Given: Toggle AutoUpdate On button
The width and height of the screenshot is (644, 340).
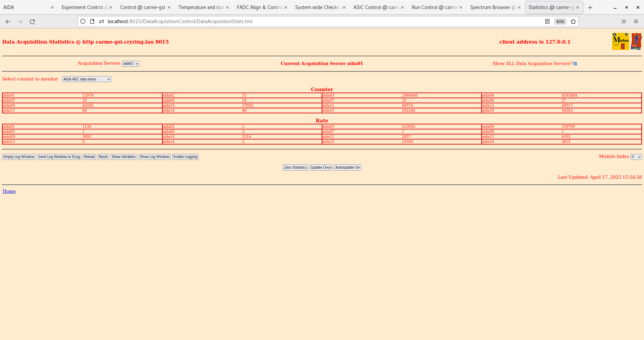Looking at the screenshot, I should coord(347,167).
